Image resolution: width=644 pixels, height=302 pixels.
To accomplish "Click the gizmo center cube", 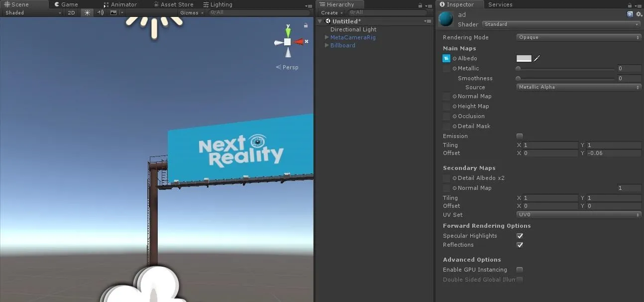I will point(288,42).
